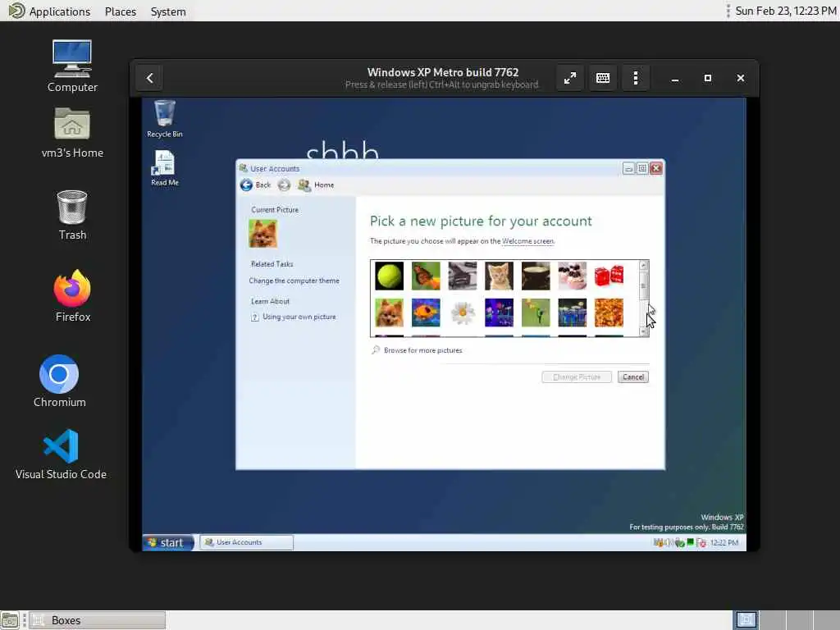Pick the white daisy account picture

click(x=463, y=313)
